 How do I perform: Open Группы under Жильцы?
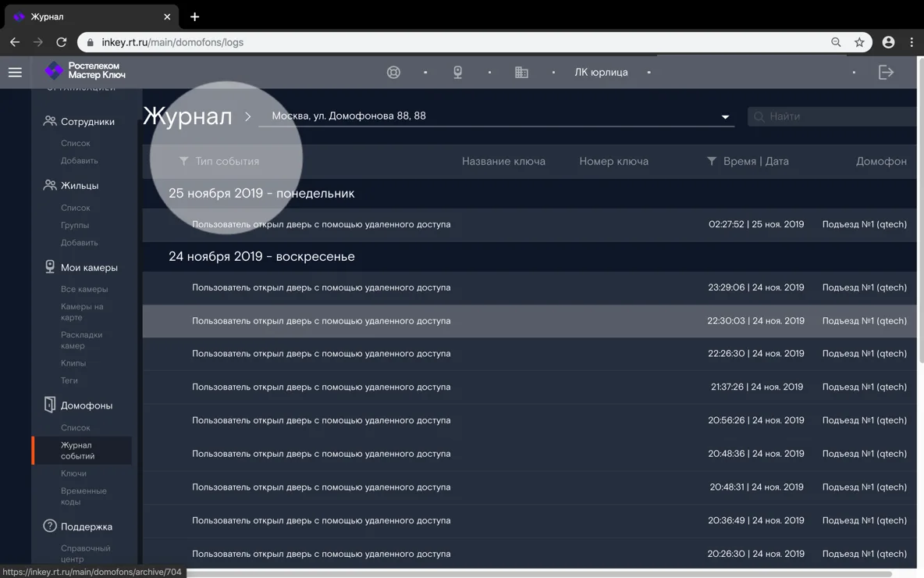75,225
